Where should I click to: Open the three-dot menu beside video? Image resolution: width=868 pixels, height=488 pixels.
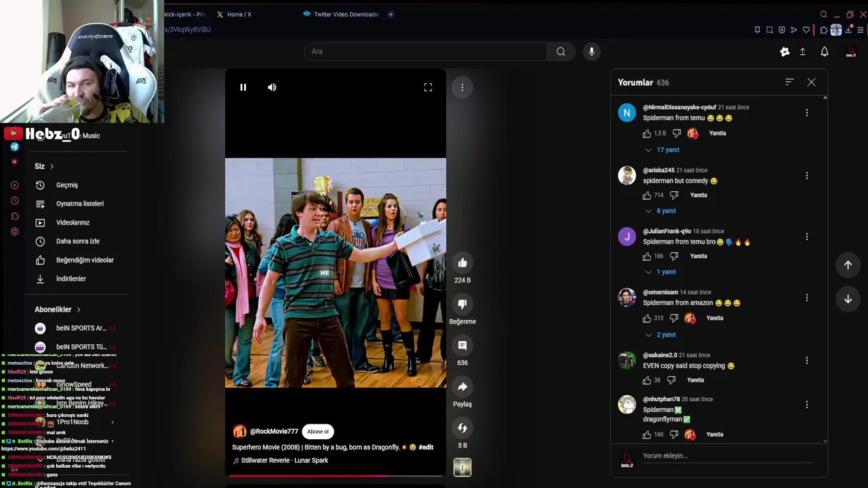click(x=462, y=87)
